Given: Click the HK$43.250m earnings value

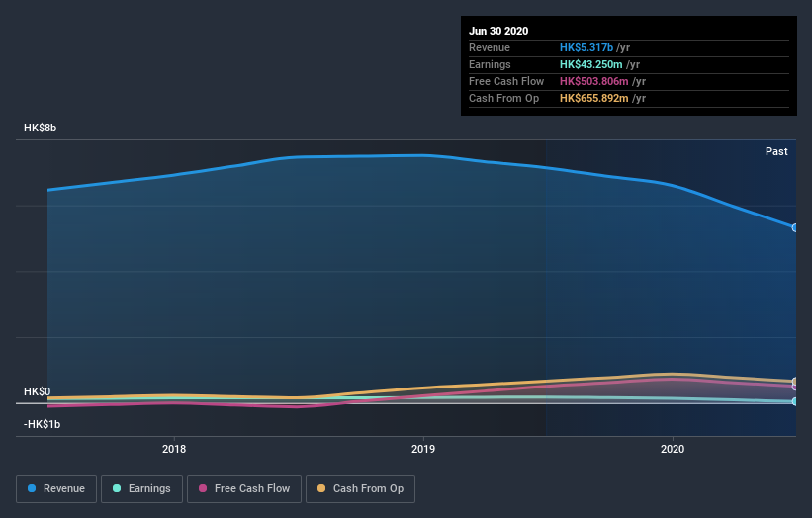Looking at the screenshot, I should [590, 64].
